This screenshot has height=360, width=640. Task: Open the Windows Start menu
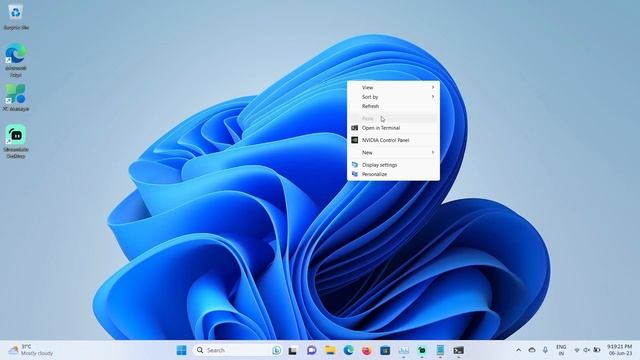(x=181, y=350)
